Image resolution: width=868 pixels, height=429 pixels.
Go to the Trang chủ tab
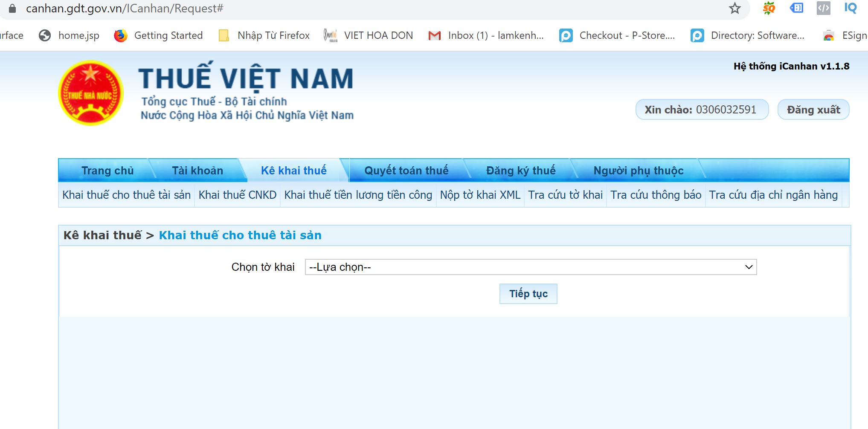click(107, 171)
